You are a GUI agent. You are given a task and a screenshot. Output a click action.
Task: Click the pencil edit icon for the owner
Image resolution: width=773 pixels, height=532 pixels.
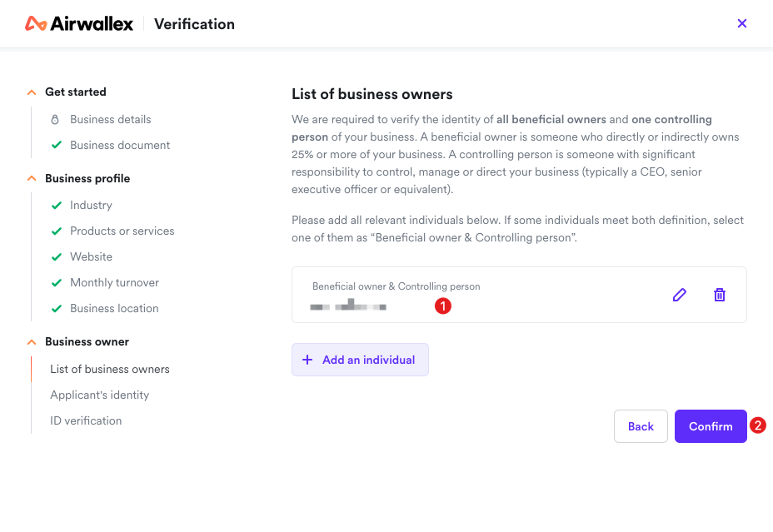tap(680, 295)
